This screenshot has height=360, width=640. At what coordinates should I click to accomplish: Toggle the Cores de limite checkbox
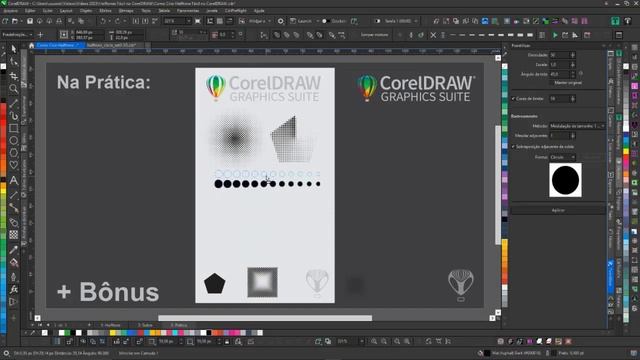point(513,99)
